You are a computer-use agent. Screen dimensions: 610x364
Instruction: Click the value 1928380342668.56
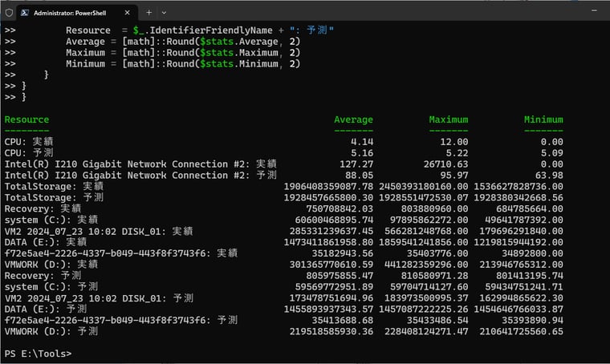(x=518, y=198)
